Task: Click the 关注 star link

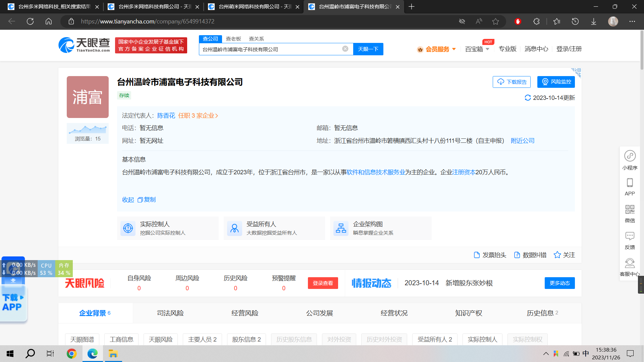Action: point(564,255)
